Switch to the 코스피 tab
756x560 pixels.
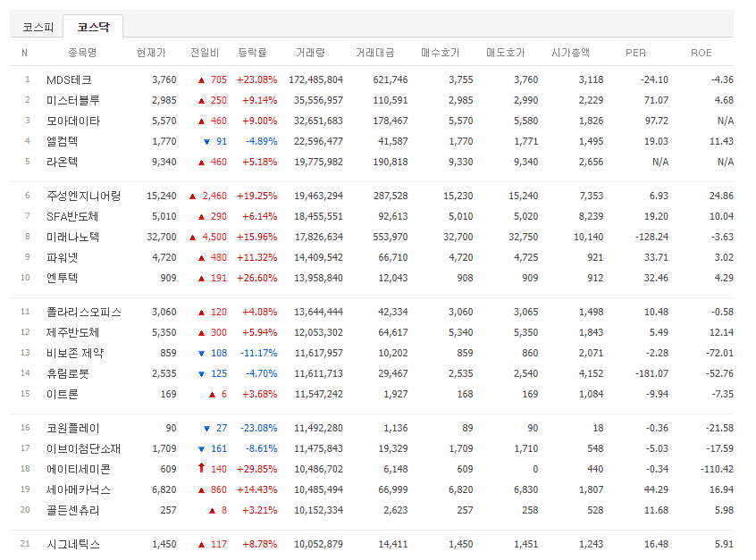tap(38, 27)
